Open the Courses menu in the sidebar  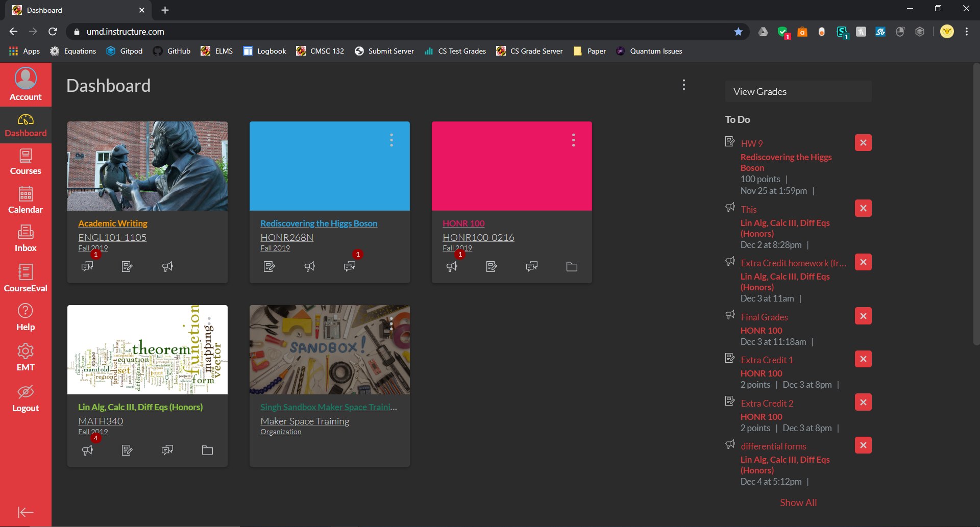click(26, 161)
